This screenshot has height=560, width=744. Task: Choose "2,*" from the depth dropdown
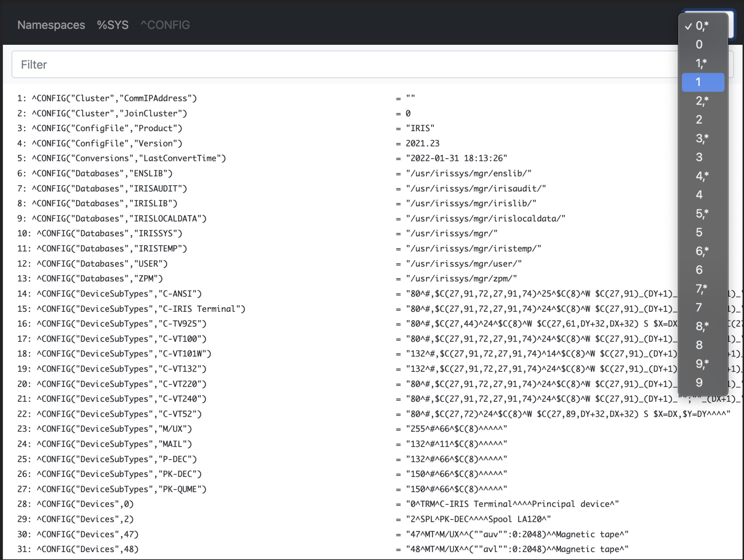coord(702,101)
